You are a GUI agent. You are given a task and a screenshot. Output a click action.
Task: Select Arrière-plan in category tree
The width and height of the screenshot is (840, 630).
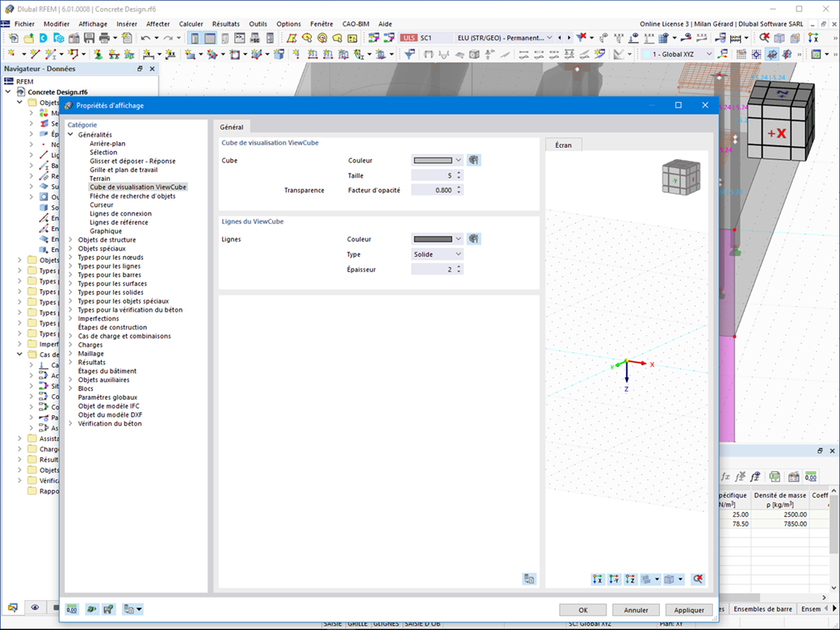click(107, 144)
